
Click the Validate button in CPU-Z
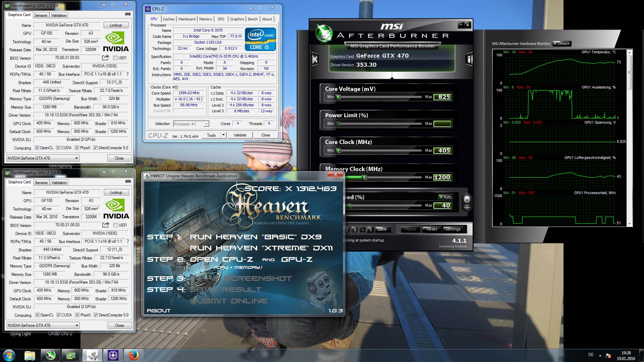(240, 135)
